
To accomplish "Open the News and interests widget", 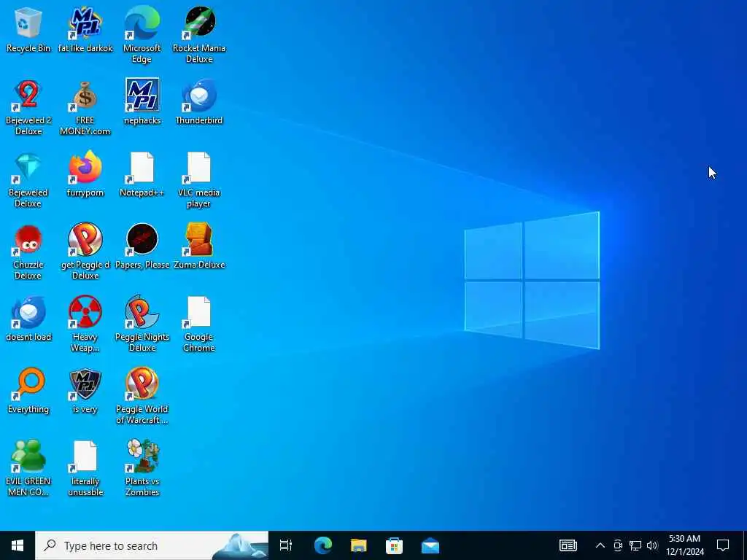I will click(x=568, y=545).
